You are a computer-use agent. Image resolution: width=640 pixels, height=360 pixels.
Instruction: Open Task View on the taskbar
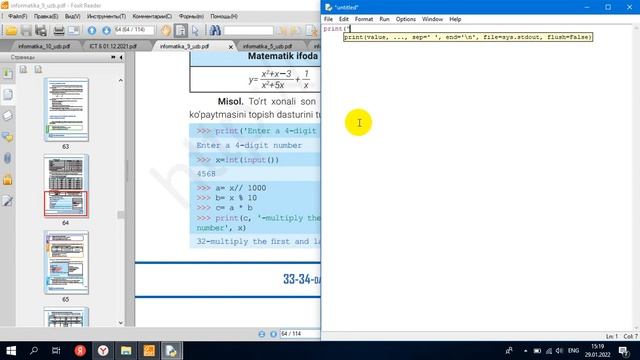coord(56,351)
